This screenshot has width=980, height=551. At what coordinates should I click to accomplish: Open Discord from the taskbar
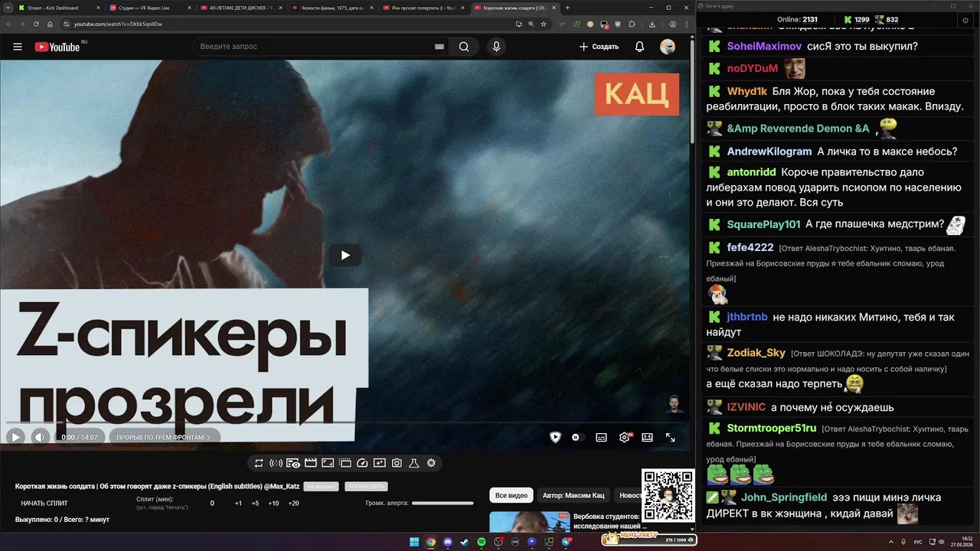[x=448, y=542]
